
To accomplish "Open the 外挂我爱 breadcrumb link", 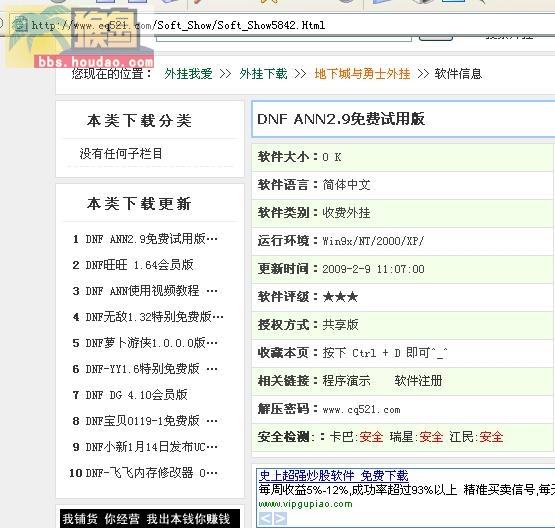I will click(188, 74).
